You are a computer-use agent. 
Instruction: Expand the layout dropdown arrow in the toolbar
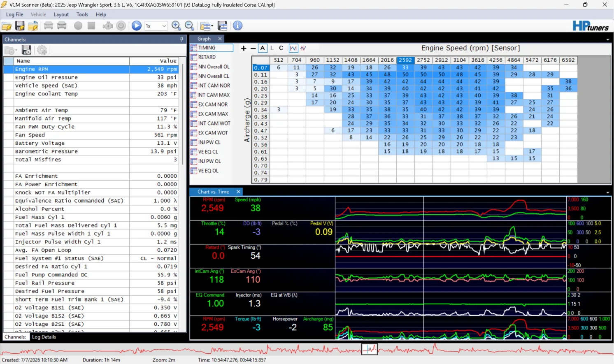[212, 26]
